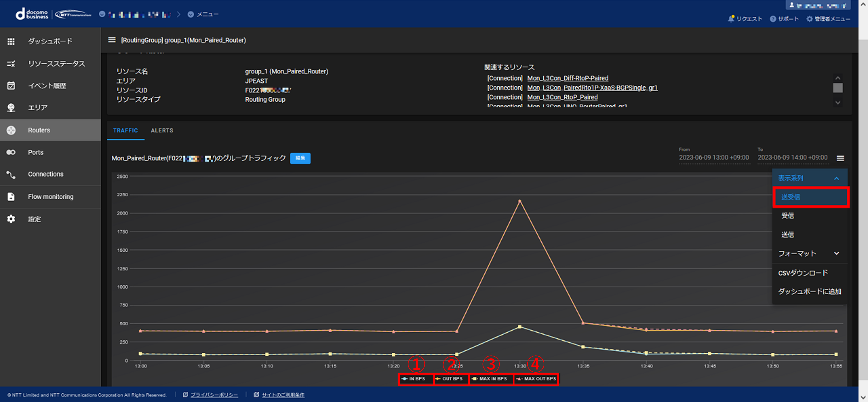Toggle MAX OUT BPS series in legend
The image size is (868, 402).
tap(536, 379)
